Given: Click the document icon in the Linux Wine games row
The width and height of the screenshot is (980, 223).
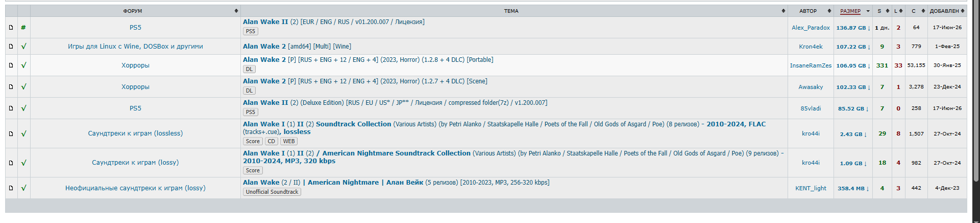Looking at the screenshot, I should click(11, 47).
